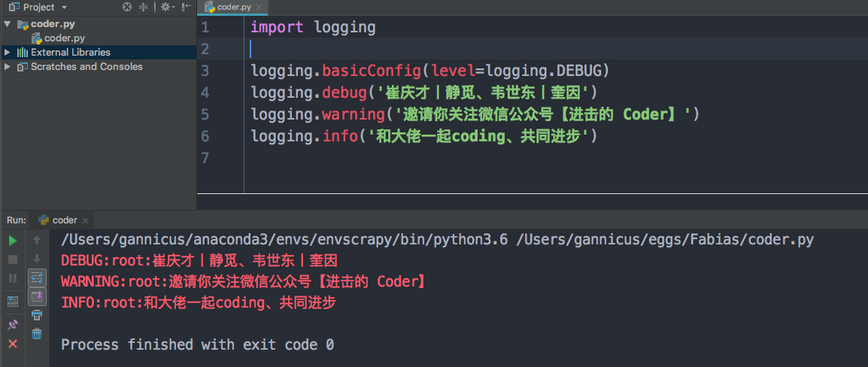The height and width of the screenshot is (367, 868).
Task: Click the locate target crosshair icon
Action: 126,7
